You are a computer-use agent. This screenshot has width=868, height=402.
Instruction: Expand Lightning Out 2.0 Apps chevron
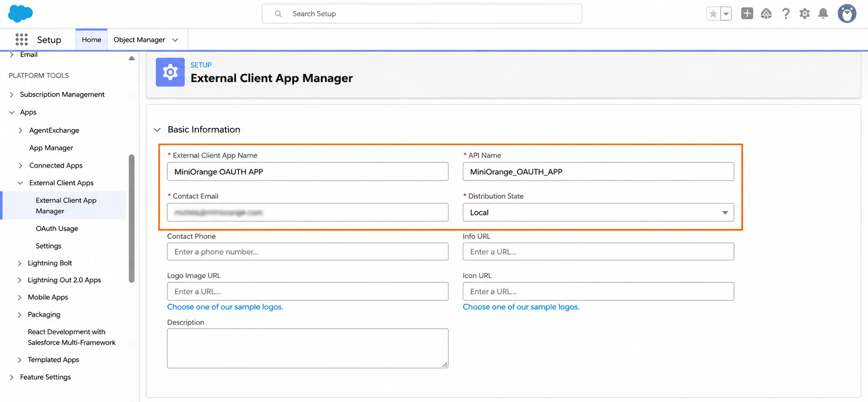pos(19,280)
